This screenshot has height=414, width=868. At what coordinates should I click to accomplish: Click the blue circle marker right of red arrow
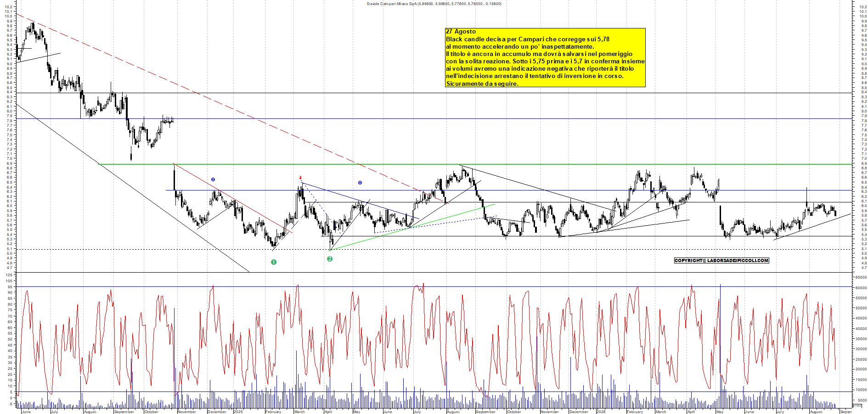pos(360,183)
